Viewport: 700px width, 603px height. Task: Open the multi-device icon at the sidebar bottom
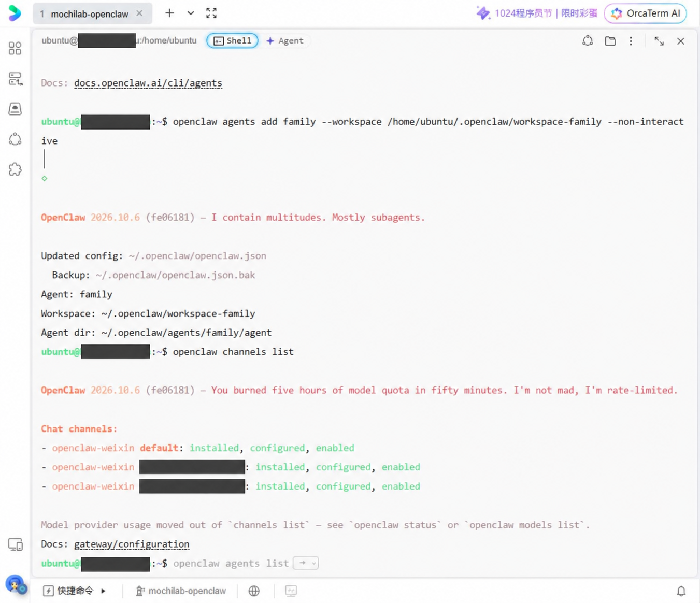[16, 544]
